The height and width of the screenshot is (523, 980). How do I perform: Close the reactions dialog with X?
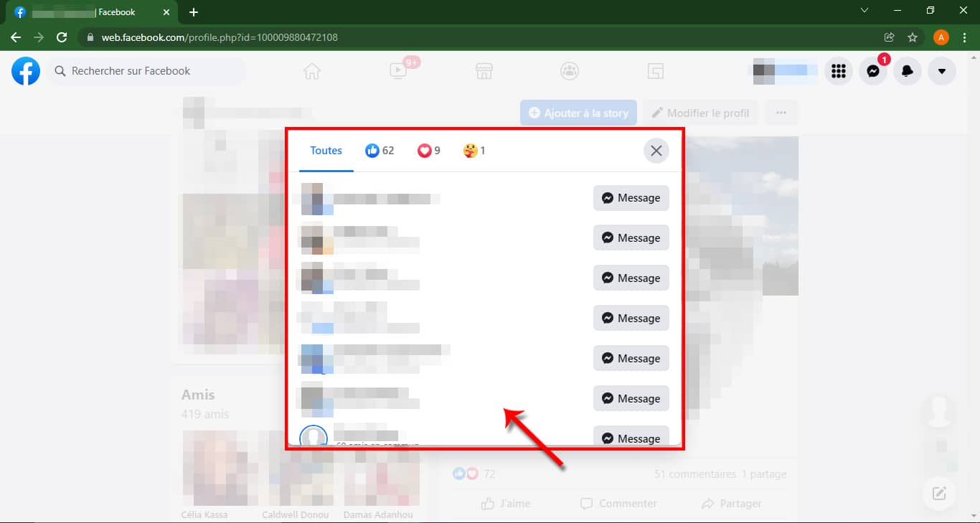[x=656, y=151]
